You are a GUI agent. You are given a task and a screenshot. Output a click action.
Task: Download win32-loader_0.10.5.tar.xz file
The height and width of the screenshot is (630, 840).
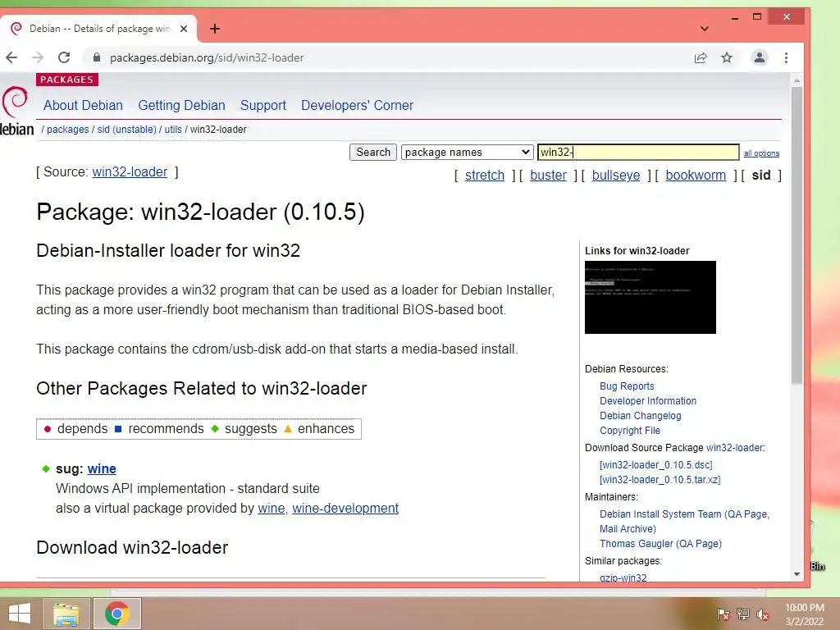point(660,480)
